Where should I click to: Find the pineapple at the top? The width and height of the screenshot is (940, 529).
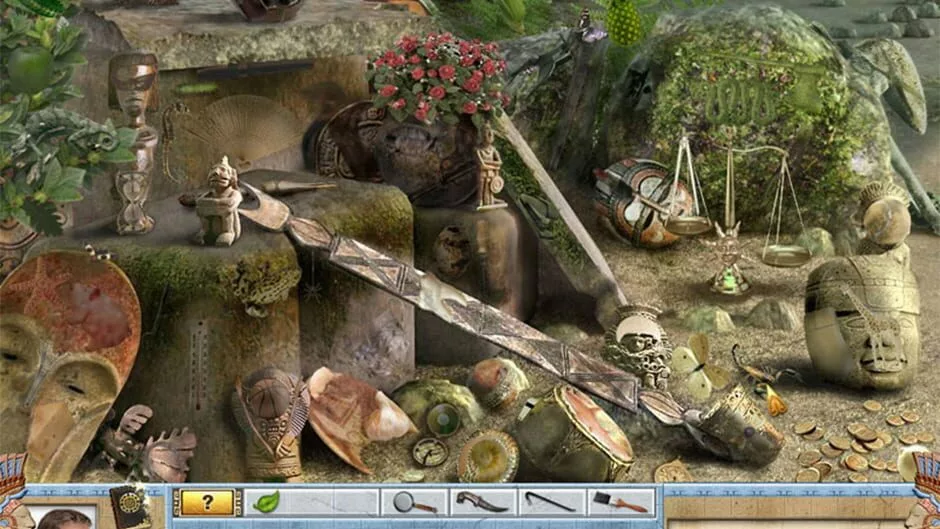(x=623, y=22)
